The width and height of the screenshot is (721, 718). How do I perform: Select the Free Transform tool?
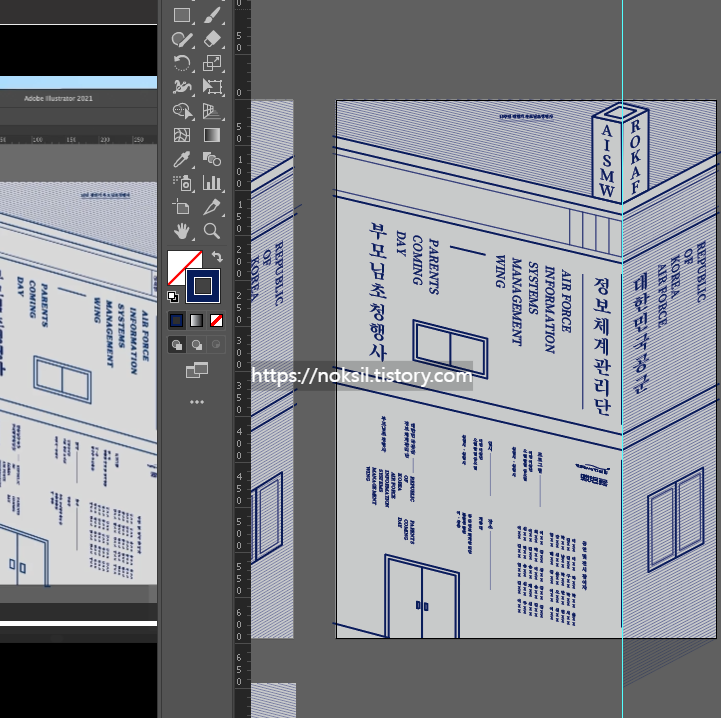pyautogui.click(x=212, y=87)
